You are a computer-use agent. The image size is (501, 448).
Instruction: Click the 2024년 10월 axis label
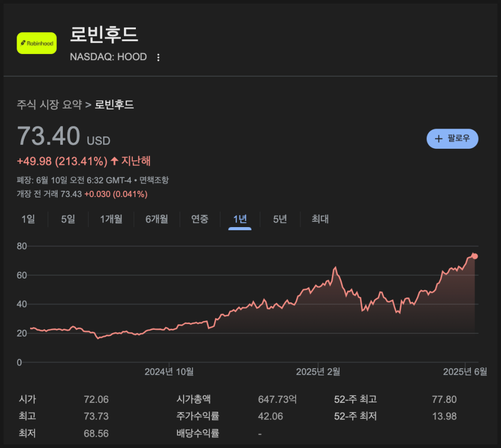[169, 372]
